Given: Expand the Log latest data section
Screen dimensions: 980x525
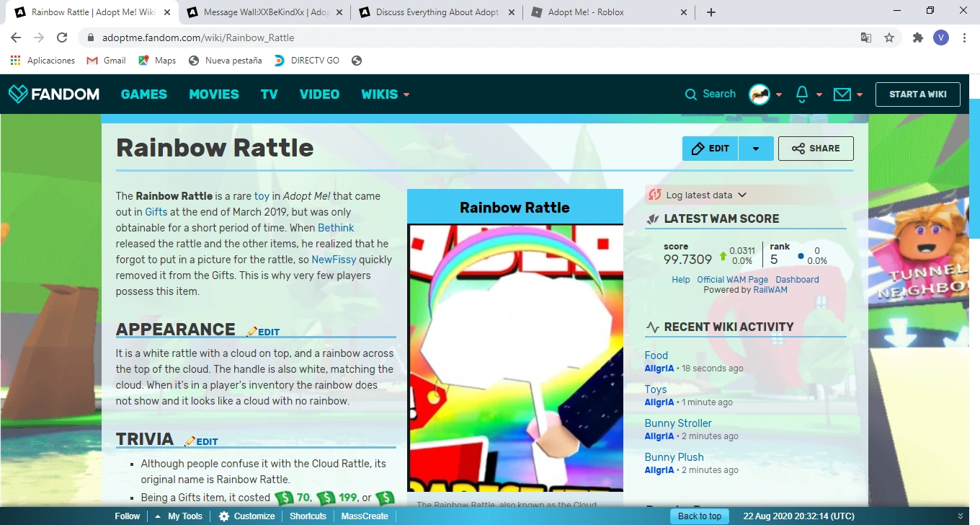Looking at the screenshot, I should [697, 195].
